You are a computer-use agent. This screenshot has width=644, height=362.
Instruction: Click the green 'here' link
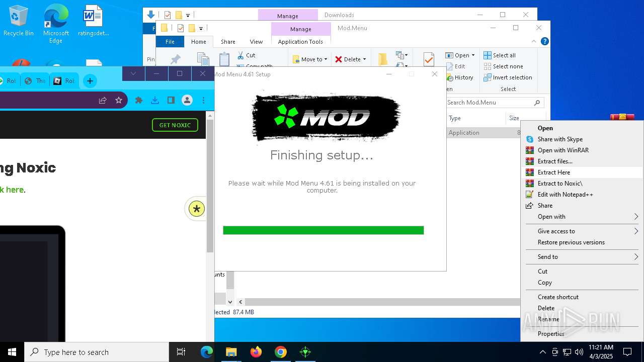click(15, 190)
